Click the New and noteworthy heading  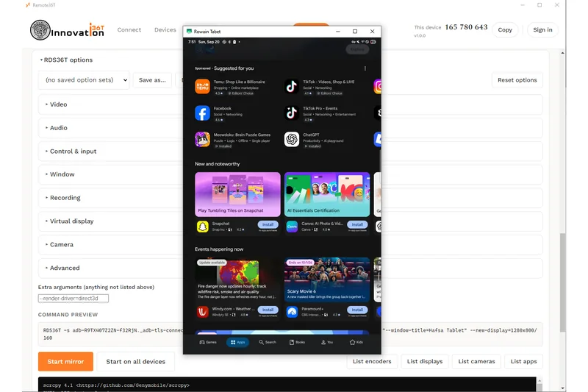click(217, 164)
